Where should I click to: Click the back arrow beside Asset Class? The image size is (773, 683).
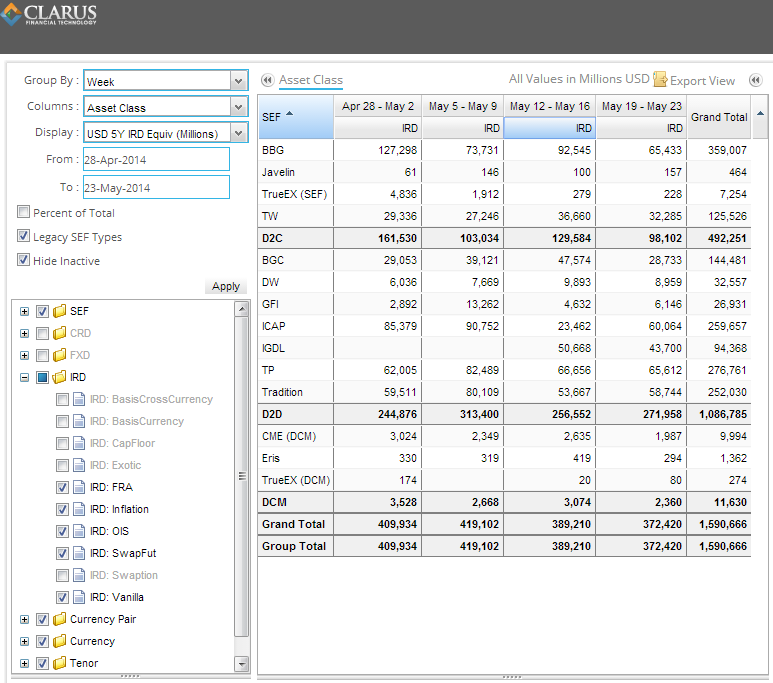[267, 80]
